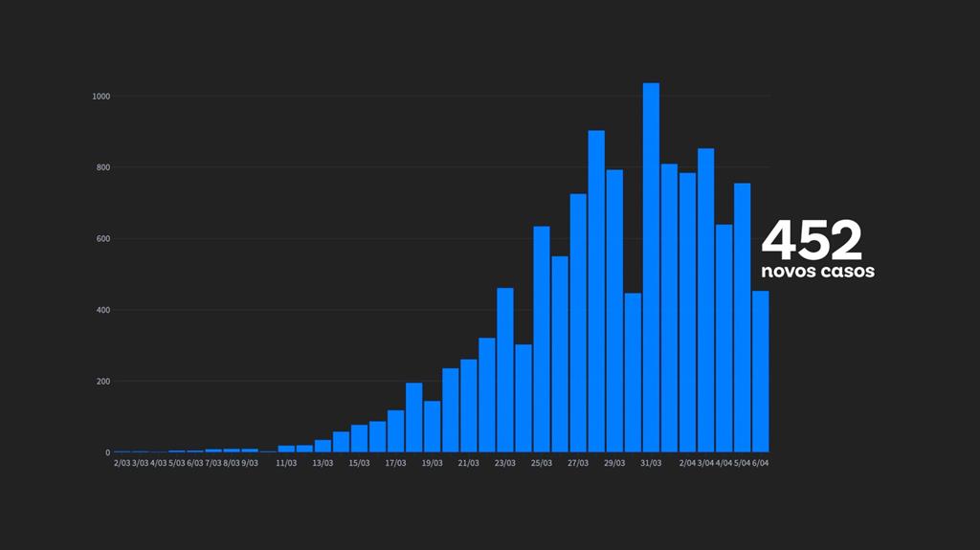
Task: Click the 2/03 x-axis date label
Action: [x=122, y=463]
